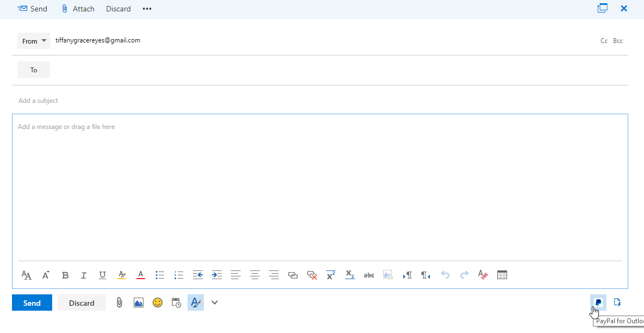Viewport: 644px width, 333px height.
Task: Open the calendar and clock scheduling icon
Action: 176,303
